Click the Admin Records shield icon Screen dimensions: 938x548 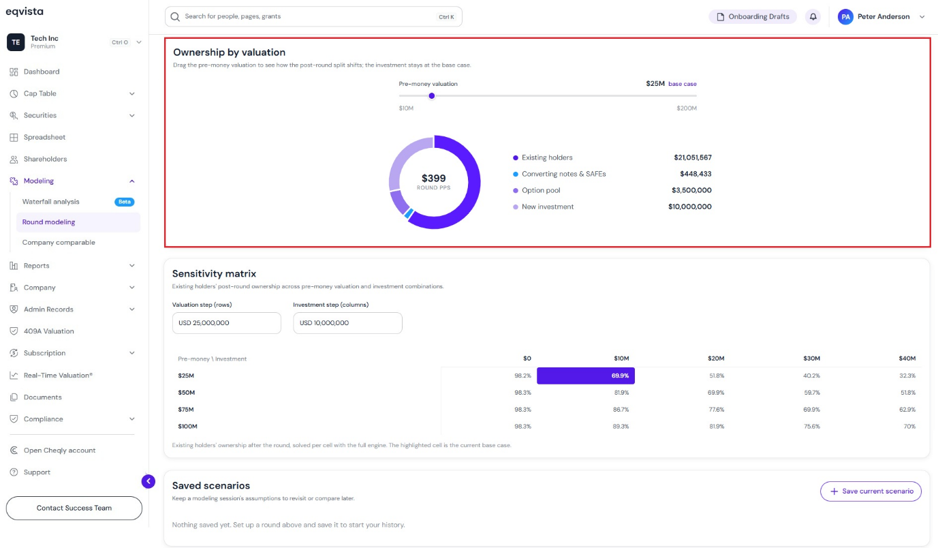14,309
